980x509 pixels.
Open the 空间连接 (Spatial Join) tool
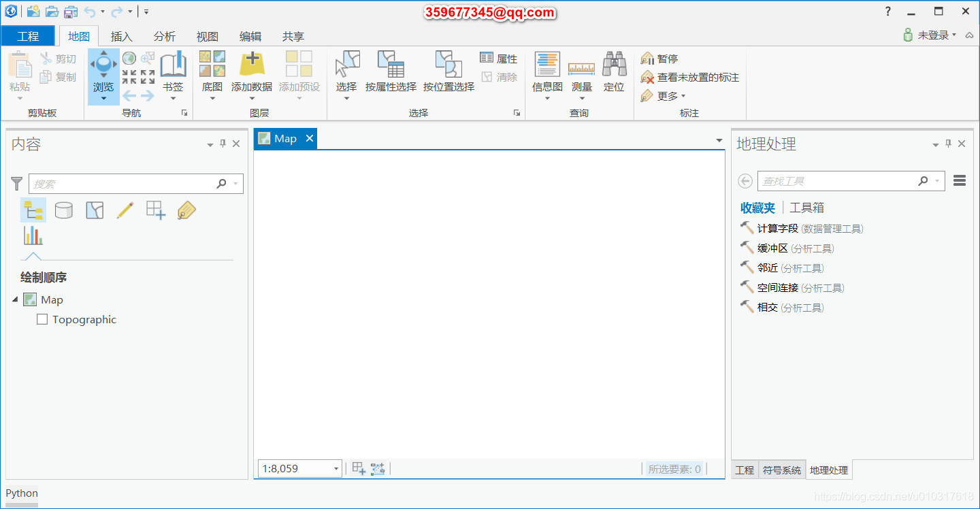[792, 288]
